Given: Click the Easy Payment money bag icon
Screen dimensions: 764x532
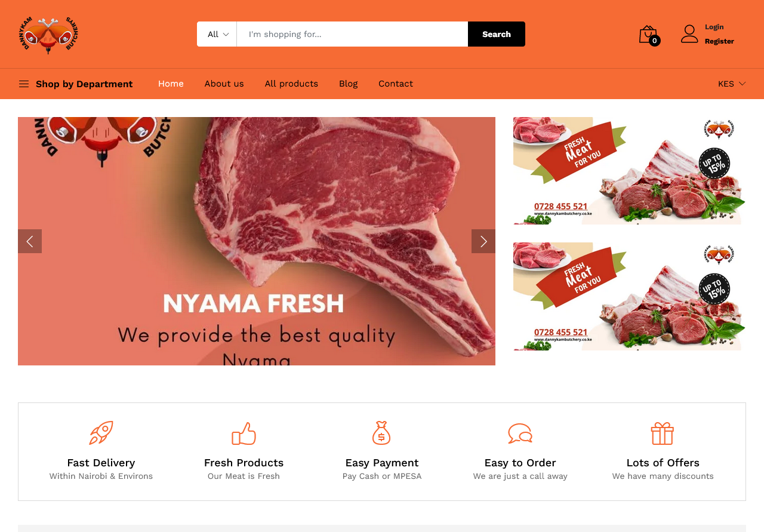Looking at the screenshot, I should coord(381,433).
